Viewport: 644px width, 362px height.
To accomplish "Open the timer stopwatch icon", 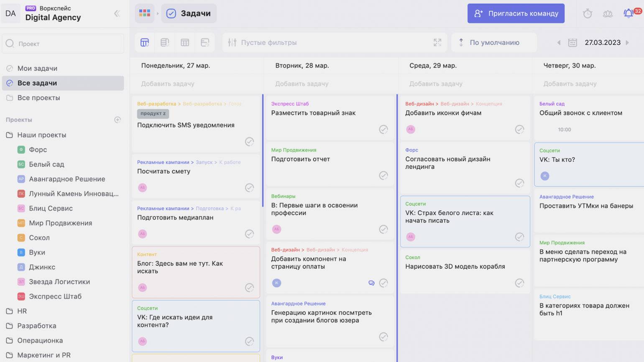I will pyautogui.click(x=587, y=14).
